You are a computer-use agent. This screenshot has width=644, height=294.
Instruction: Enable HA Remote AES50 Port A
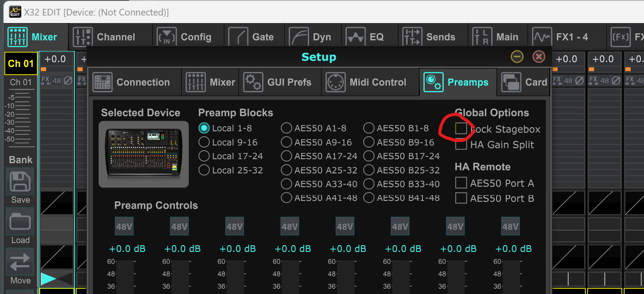point(461,183)
